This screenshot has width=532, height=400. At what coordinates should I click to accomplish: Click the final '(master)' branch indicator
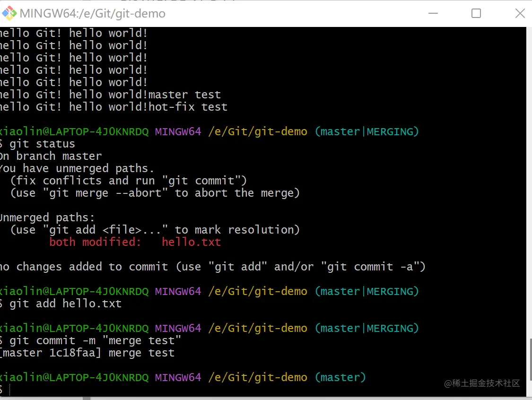(340, 377)
